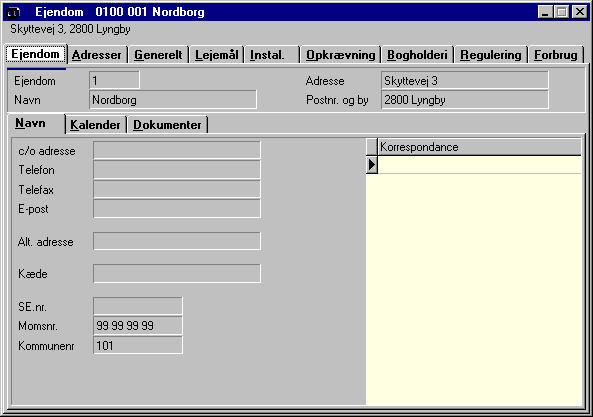Open the Regulering tab

coord(491,55)
